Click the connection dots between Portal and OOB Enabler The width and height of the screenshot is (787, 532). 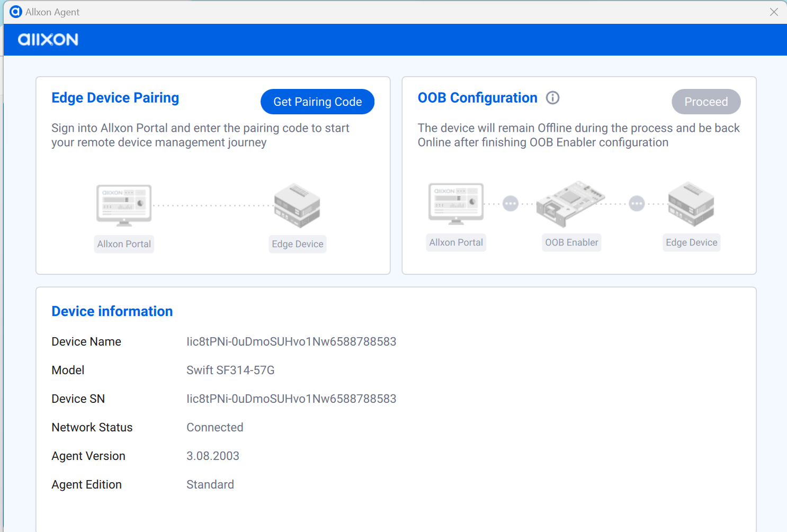coord(510,203)
